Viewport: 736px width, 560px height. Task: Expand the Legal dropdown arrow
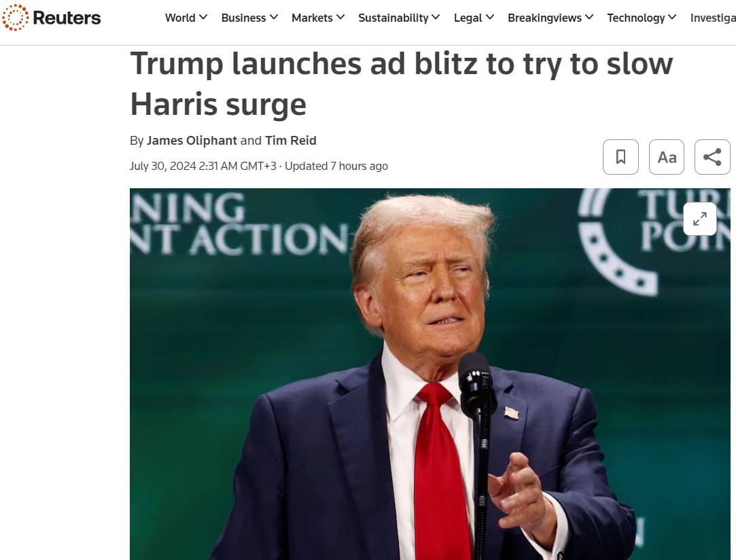click(x=490, y=18)
